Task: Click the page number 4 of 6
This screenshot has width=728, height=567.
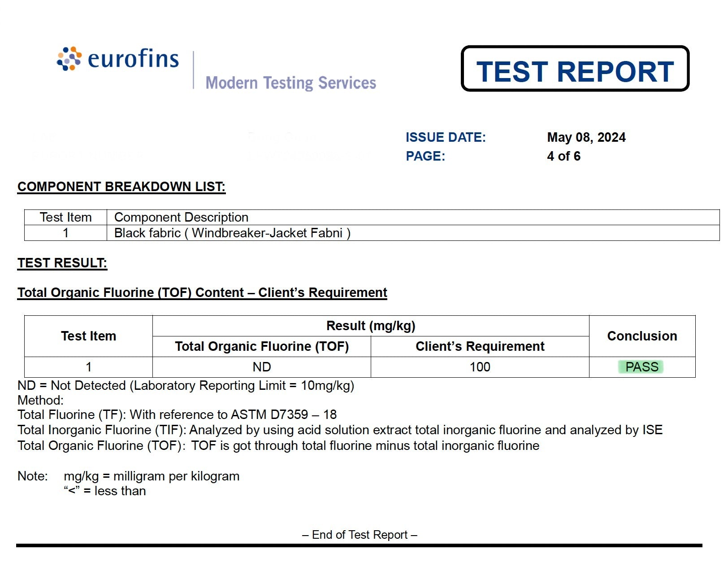Action: click(563, 156)
